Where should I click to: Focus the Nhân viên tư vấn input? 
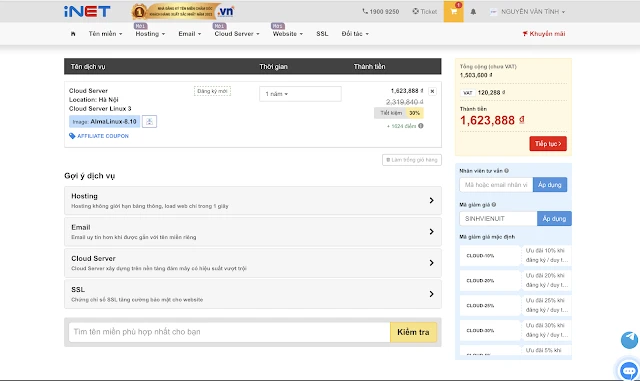tap(496, 185)
